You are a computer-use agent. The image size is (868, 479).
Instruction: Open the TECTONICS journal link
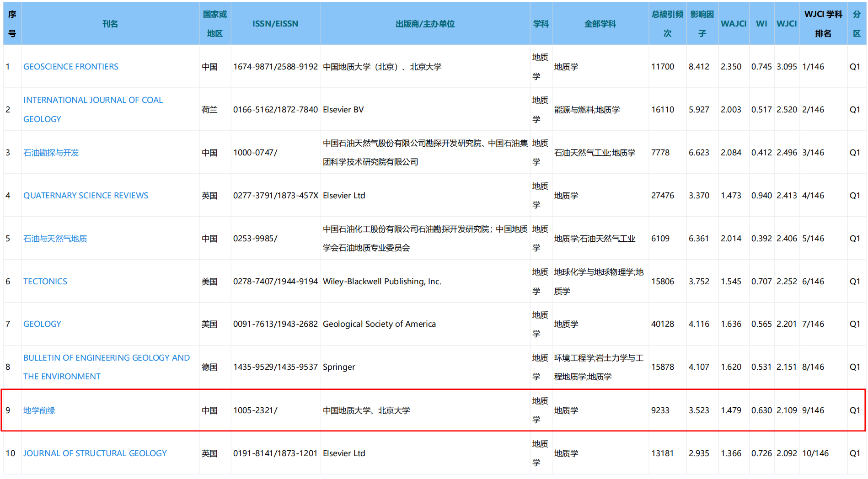45,282
